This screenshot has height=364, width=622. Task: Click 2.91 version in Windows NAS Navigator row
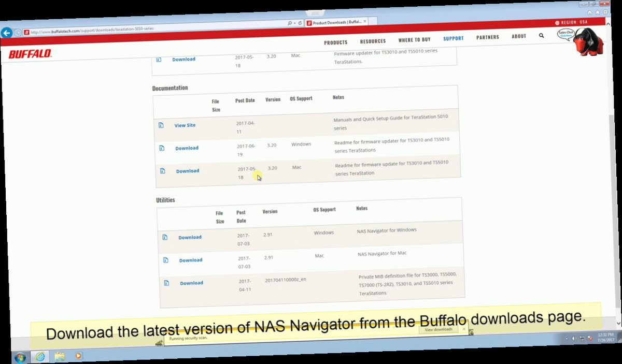click(268, 235)
